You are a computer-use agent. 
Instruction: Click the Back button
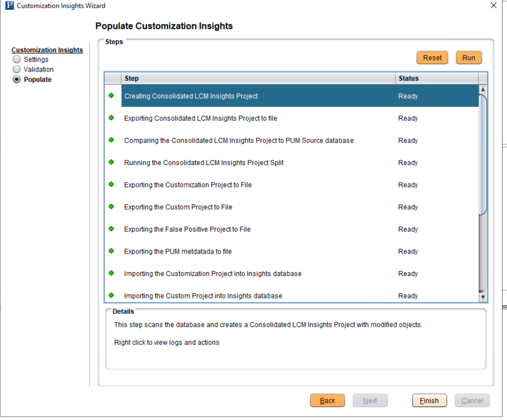pos(327,400)
